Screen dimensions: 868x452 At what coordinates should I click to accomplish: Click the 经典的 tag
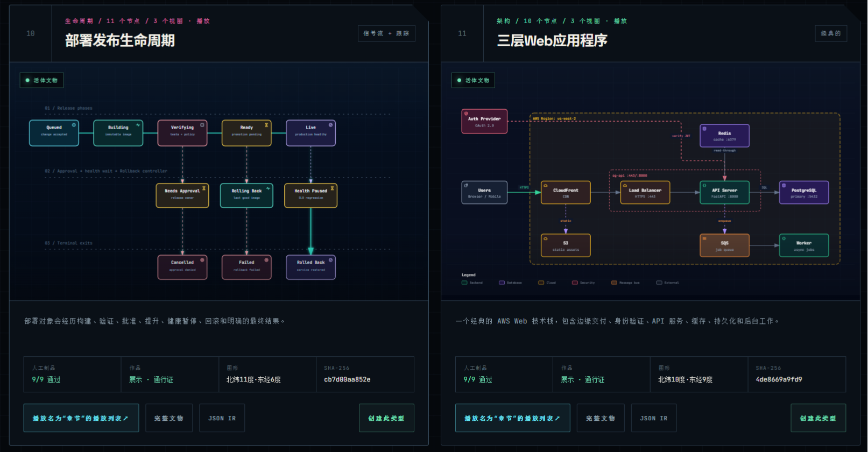pyautogui.click(x=831, y=33)
